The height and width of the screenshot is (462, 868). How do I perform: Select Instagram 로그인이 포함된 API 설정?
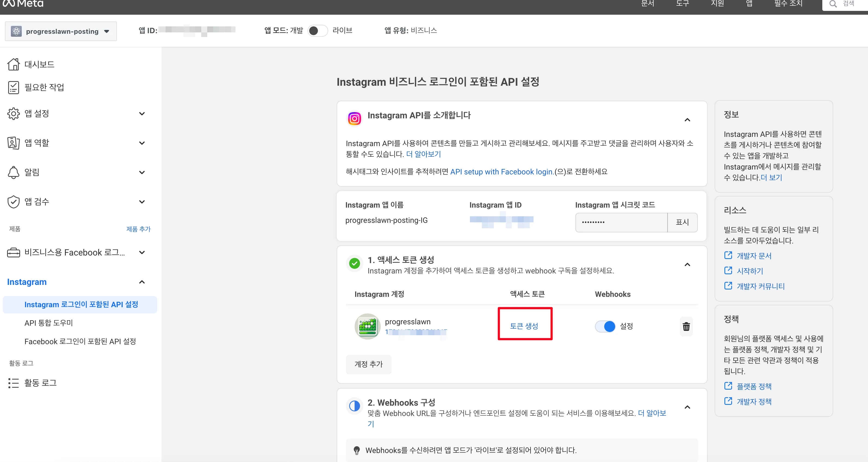click(80, 304)
